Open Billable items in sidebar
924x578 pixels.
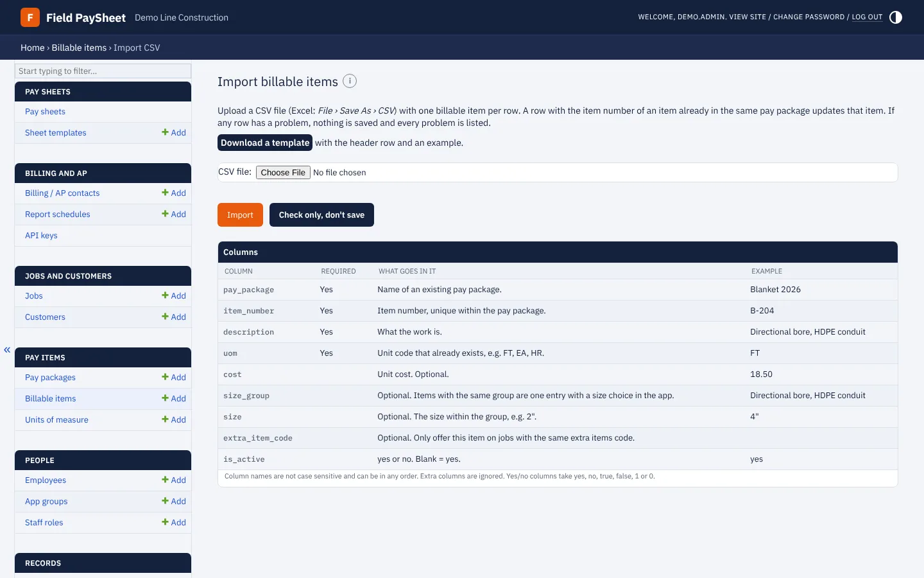click(51, 399)
